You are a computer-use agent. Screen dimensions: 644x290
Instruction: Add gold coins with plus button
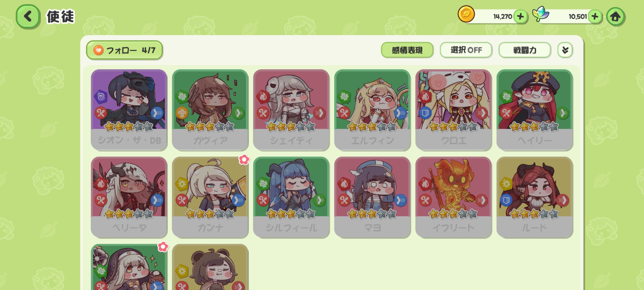[520, 17]
